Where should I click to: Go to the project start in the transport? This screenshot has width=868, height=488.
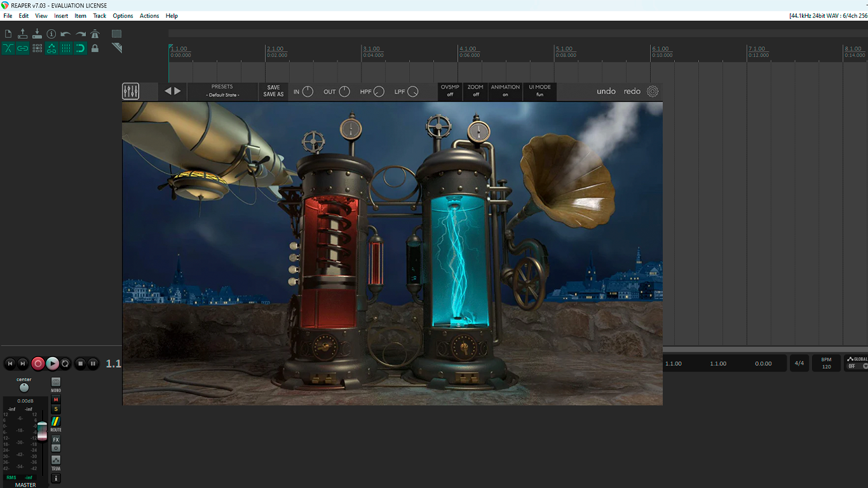pyautogui.click(x=10, y=363)
